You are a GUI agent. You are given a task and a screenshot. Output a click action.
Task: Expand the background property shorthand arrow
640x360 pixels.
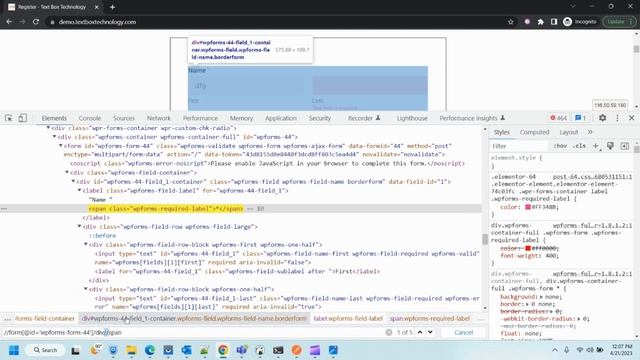[x=541, y=297]
